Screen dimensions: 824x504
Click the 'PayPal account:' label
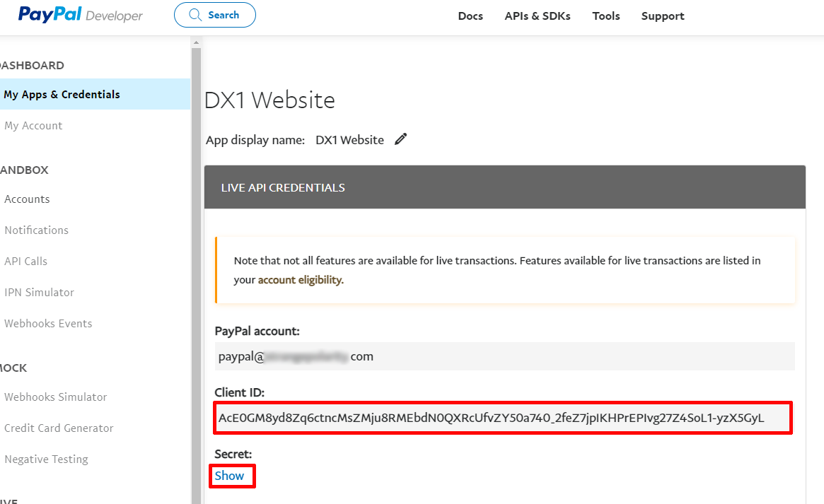tap(257, 332)
